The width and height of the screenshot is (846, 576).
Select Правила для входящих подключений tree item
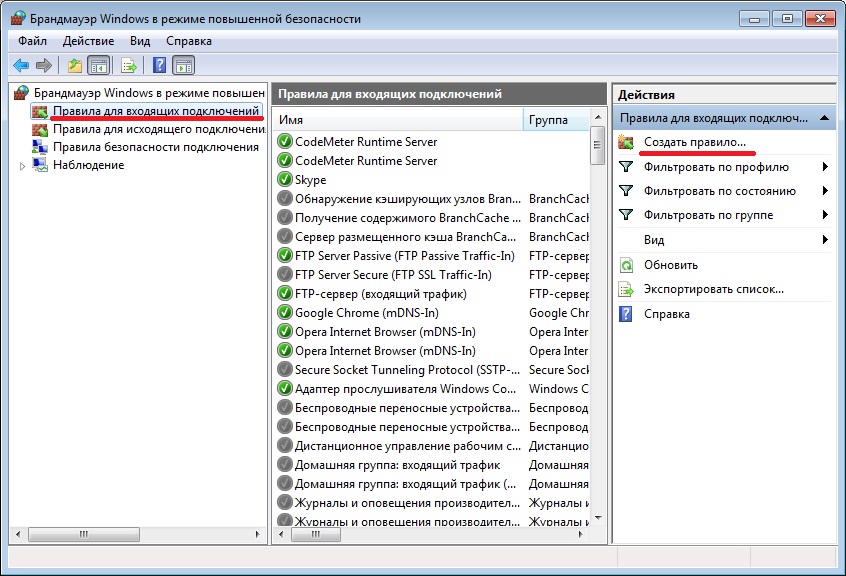(156, 111)
